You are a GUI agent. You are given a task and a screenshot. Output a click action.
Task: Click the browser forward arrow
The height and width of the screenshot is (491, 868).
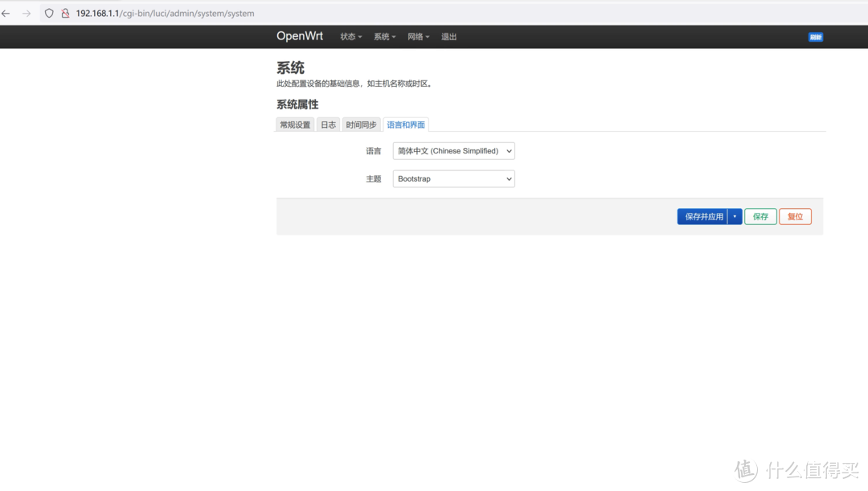[27, 13]
